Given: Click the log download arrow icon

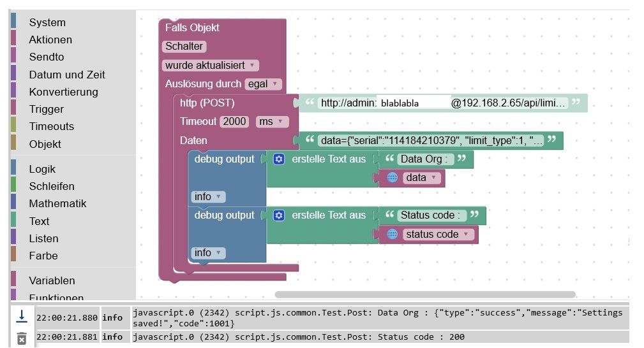Looking at the screenshot, I should coord(22,316).
